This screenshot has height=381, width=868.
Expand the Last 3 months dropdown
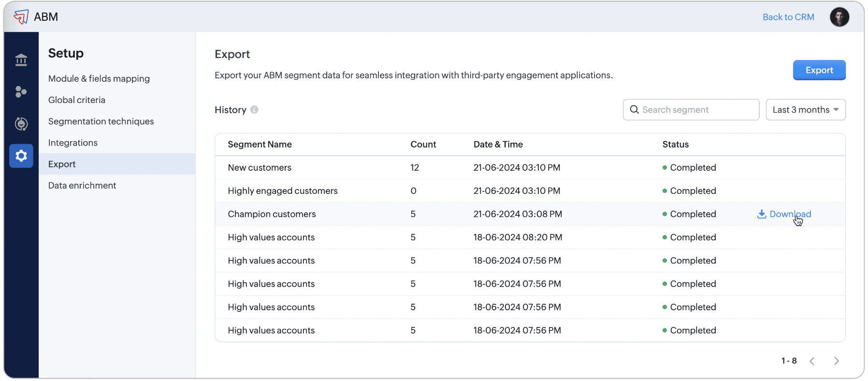805,110
